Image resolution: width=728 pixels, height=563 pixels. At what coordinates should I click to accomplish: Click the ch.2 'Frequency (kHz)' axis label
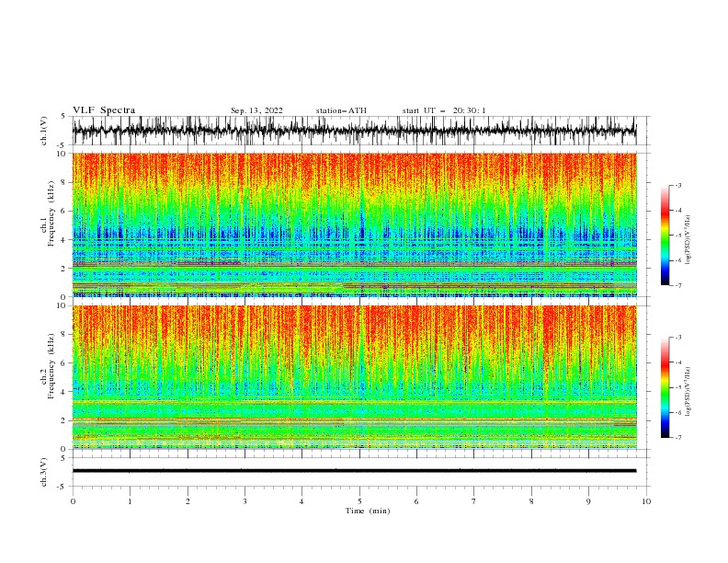51,366
